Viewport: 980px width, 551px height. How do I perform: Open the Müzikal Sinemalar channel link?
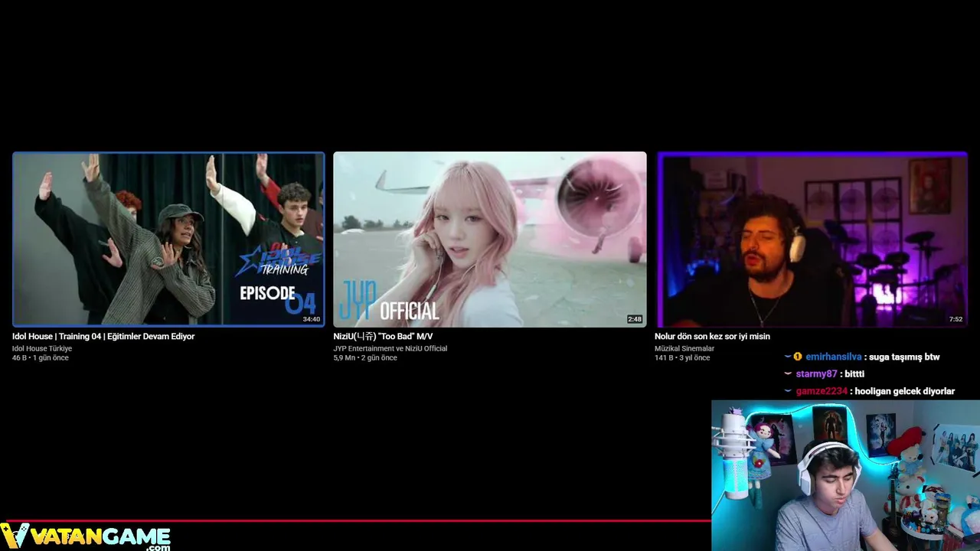coord(684,348)
